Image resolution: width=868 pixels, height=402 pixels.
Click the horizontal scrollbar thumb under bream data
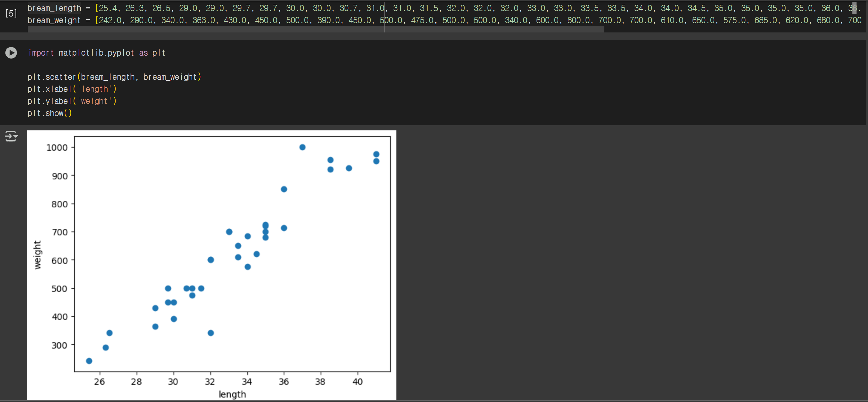pos(316,30)
